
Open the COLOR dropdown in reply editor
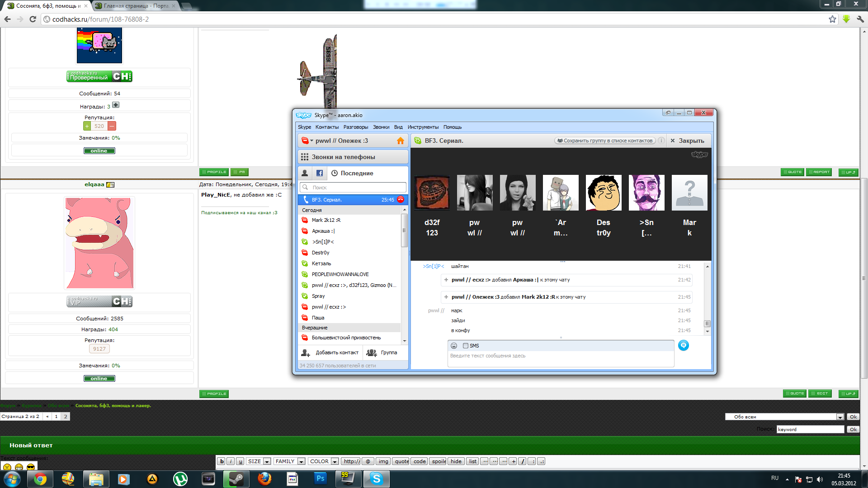click(x=324, y=461)
